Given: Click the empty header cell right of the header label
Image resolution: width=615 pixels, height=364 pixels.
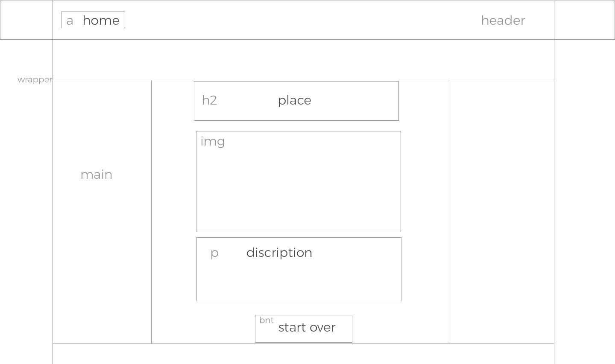Looking at the screenshot, I should pyautogui.click(x=584, y=20).
